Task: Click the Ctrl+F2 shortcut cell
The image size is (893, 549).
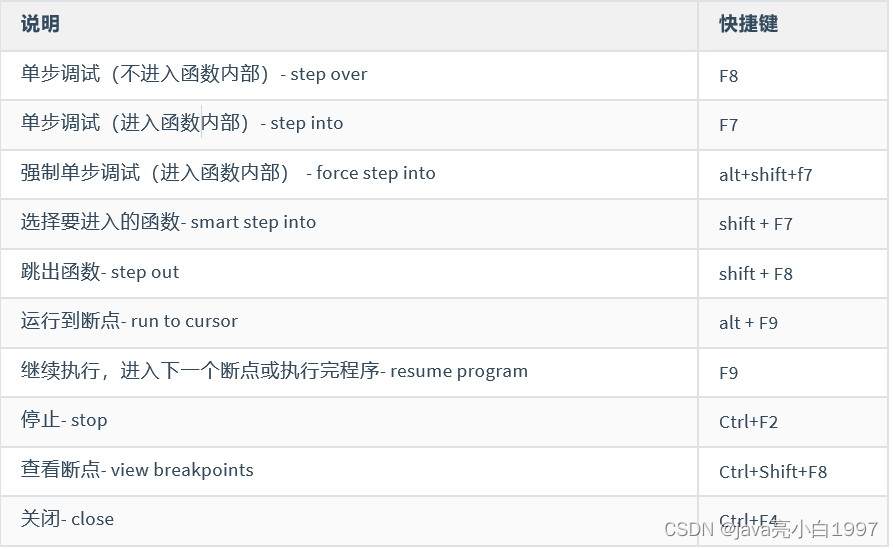Action: (748, 422)
